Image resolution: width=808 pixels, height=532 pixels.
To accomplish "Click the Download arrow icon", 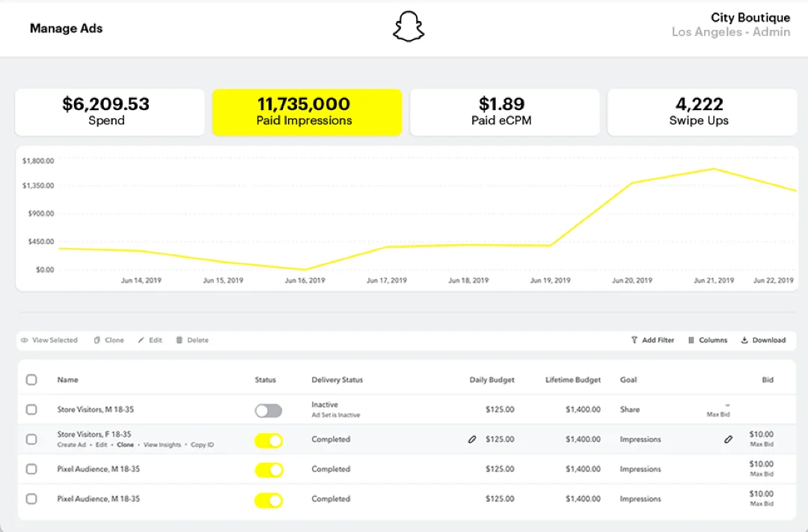I will tap(744, 340).
